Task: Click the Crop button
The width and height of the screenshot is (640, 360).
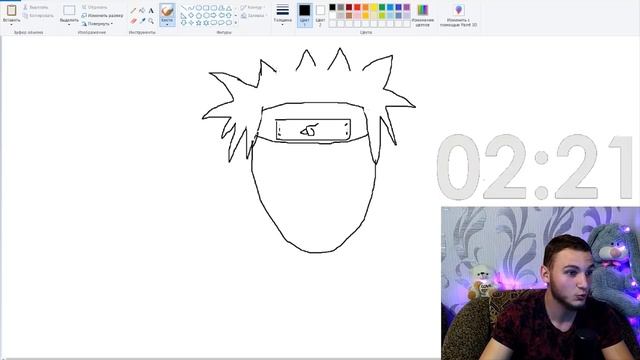Action: coord(95,7)
